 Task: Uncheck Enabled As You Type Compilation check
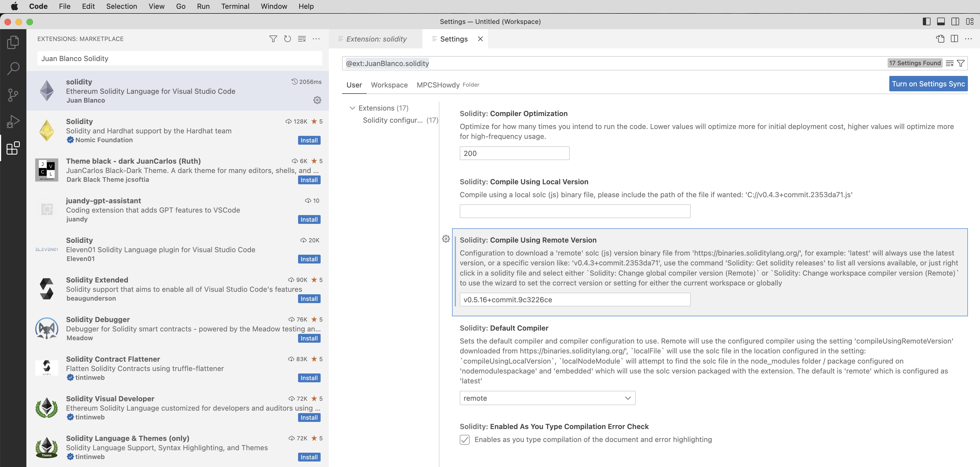tap(464, 439)
